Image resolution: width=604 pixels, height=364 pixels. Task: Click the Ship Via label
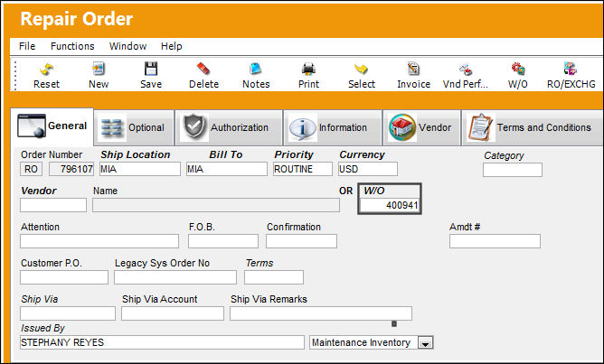(39, 299)
